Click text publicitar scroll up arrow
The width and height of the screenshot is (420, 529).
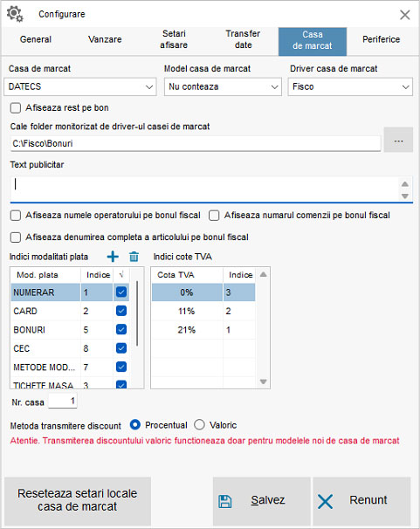[405, 184]
